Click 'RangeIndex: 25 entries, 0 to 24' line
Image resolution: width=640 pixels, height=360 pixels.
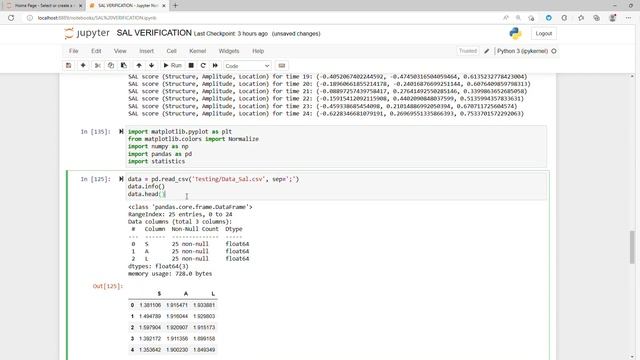[x=180, y=214]
